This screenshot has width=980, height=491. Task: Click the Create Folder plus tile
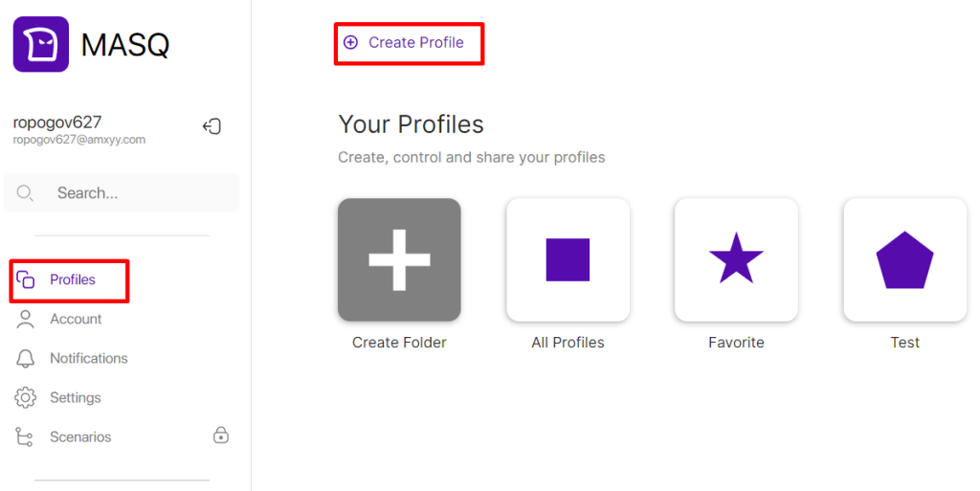tap(399, 260)
